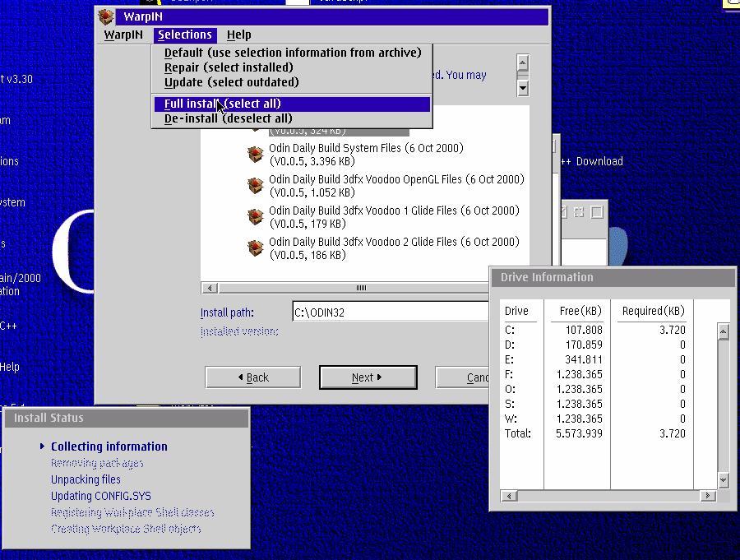The image size is (740, 560).
Task: Select drive 'E:' in Drive Information
Action: click(509, 360)
